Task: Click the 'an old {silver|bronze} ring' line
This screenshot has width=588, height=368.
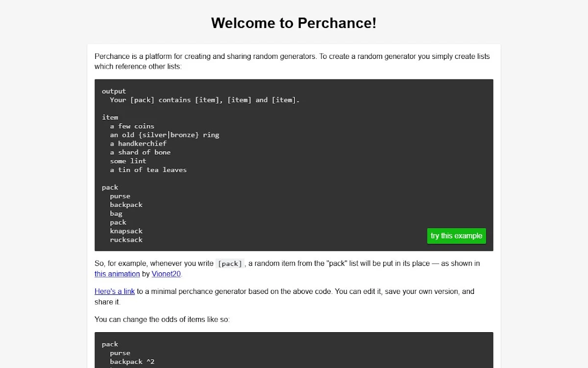Action: [165, 135]
